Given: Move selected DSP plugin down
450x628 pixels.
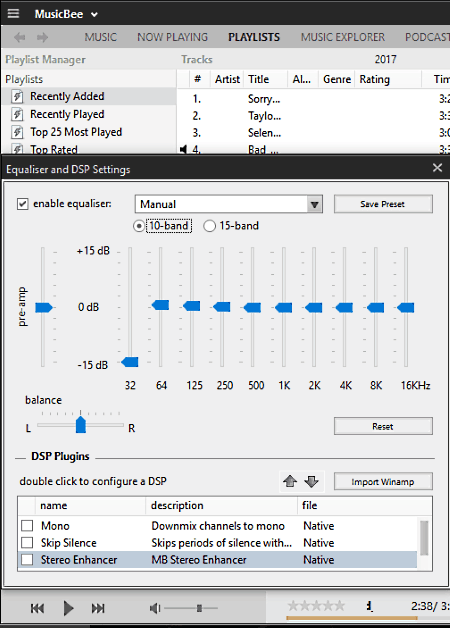Looking at the screenshot, I should (311, 481).
